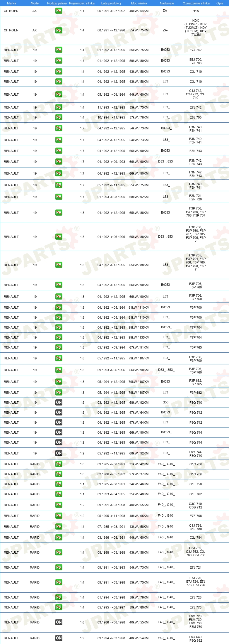Click the power cell 57kW / 78KM
229x644 pixels.
tap(139, 117)
